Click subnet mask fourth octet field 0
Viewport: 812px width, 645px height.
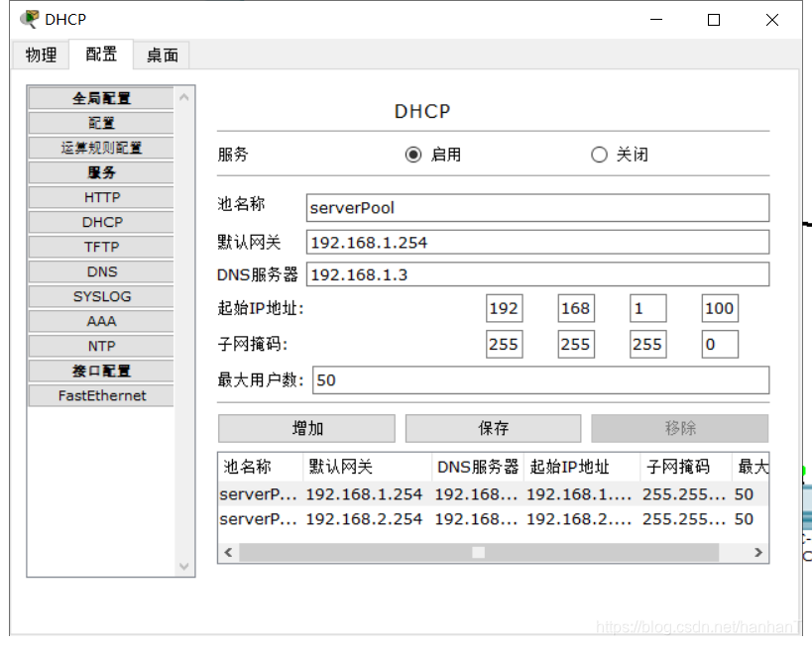click(720, 344)
